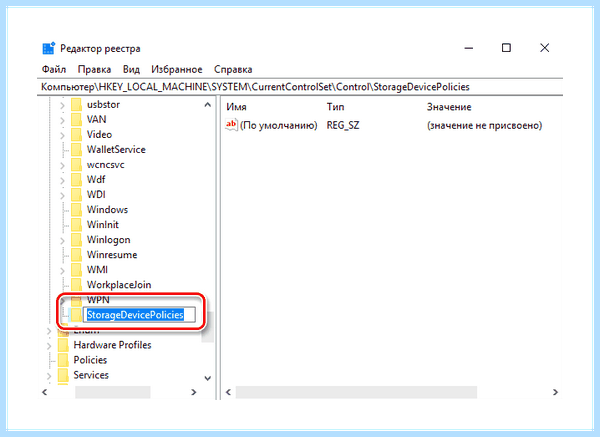Click the VAN folder icon

point(77,119)
